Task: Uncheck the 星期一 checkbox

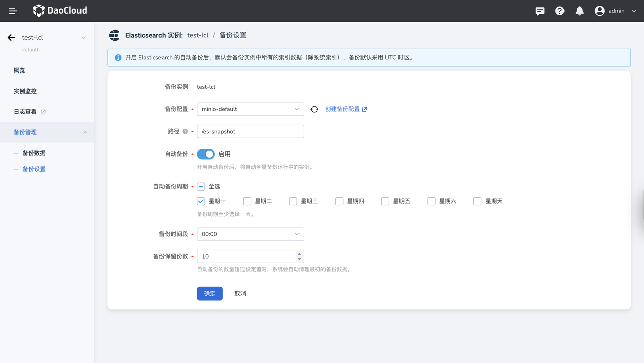Action: click(x=201, y=201)
